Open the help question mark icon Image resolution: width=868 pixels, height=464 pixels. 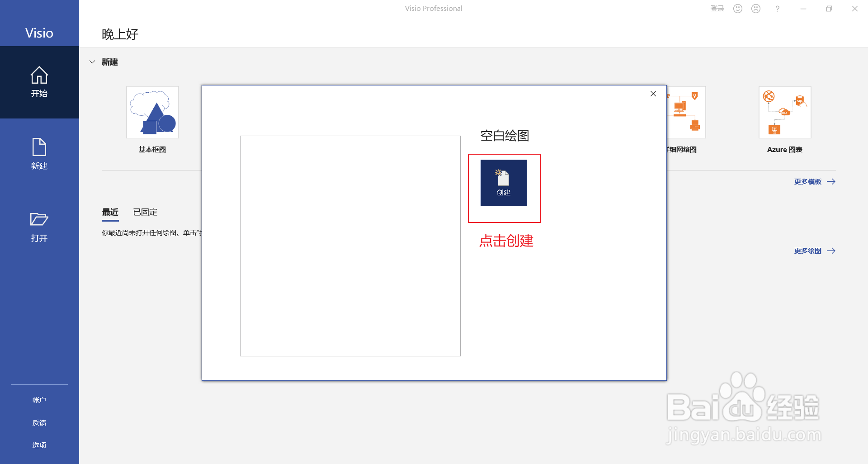778,9
